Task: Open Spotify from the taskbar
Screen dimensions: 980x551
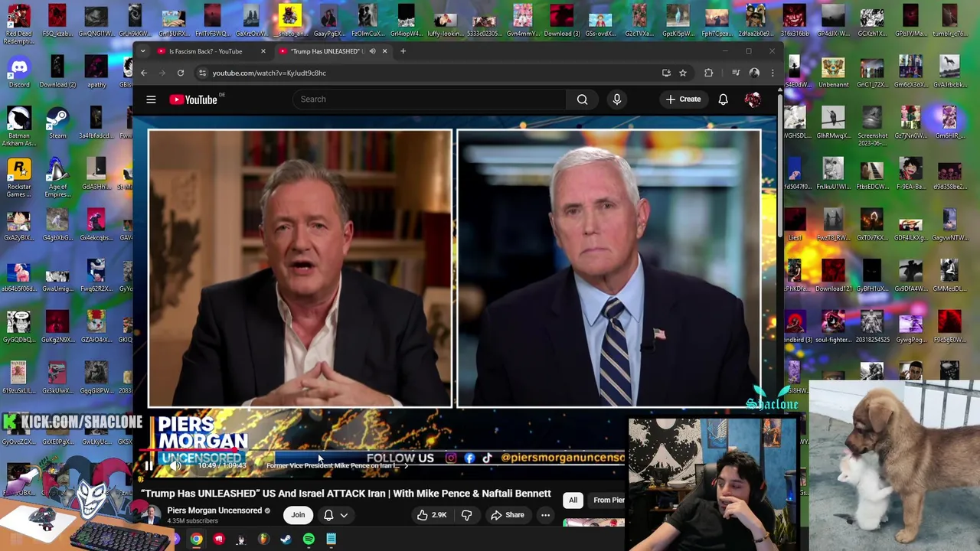Action: pyautogui.click(x=309, y=540)
